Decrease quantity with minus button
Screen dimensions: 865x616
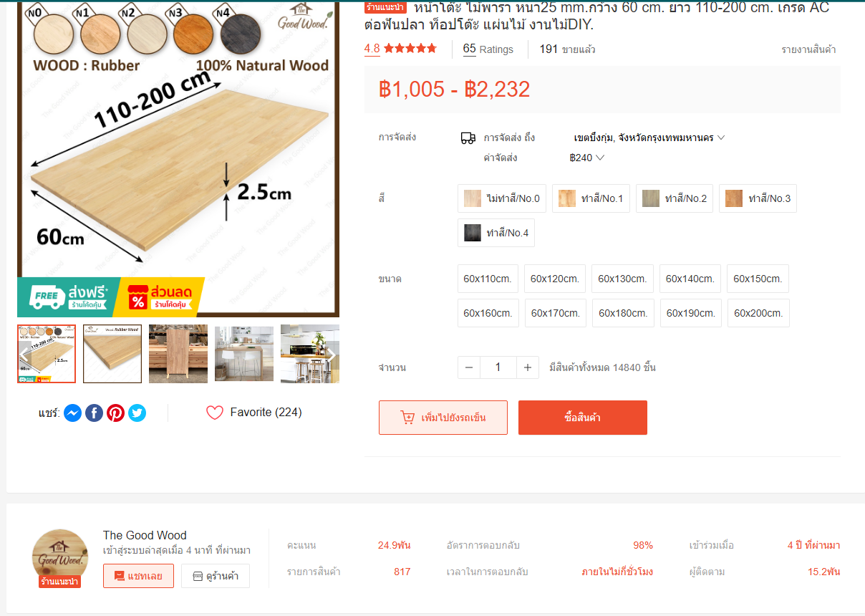coord(469,367)
